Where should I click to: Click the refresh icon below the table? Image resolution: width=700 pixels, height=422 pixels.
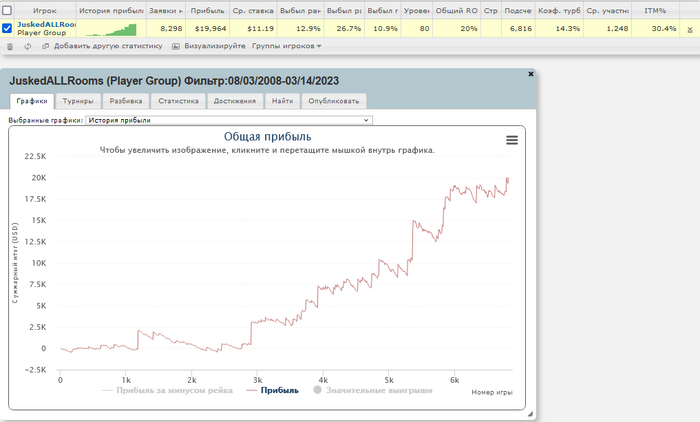pyautogui.click(x=28, y=46)
